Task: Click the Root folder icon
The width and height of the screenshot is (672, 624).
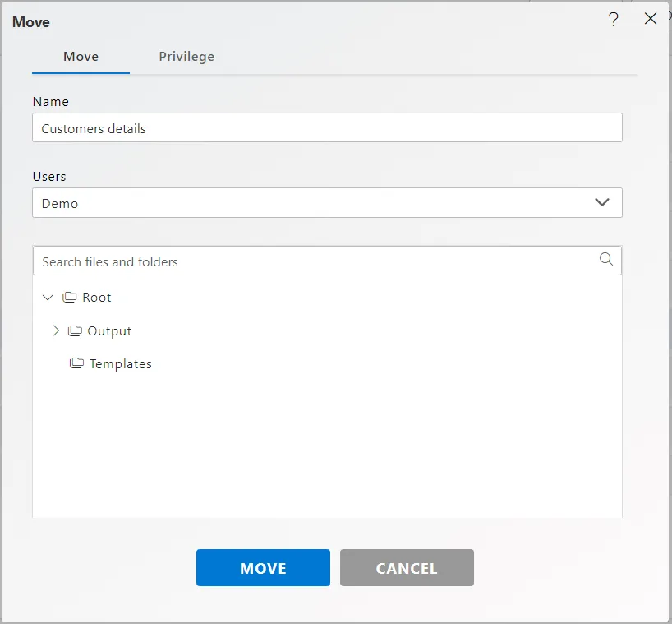Action: pos(70,298)
